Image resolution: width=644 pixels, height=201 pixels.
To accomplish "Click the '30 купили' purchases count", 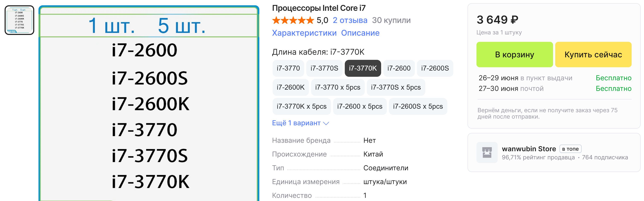I will pyautogui.click(x=391, y=20).
